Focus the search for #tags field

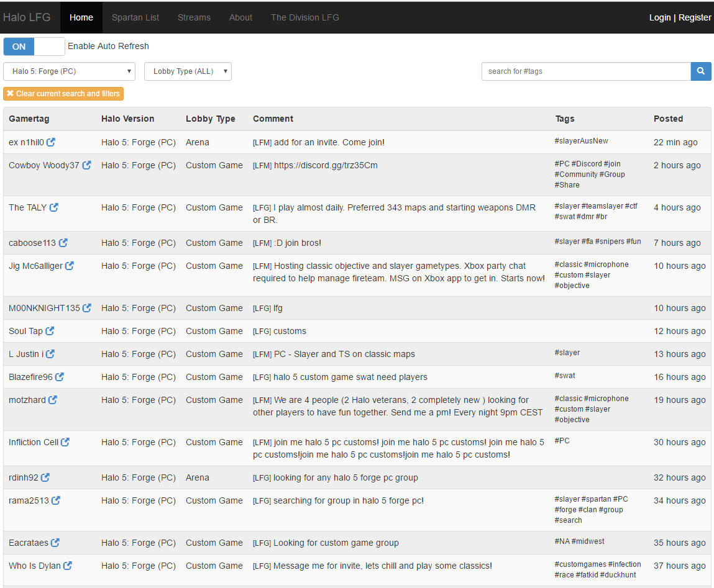tap(586, 71)
